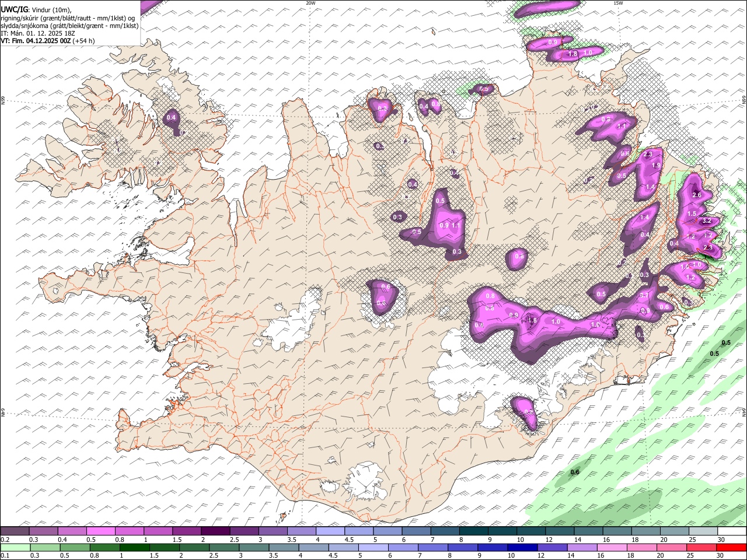Click the '12' label in the rain legend row

click(540, 555)
